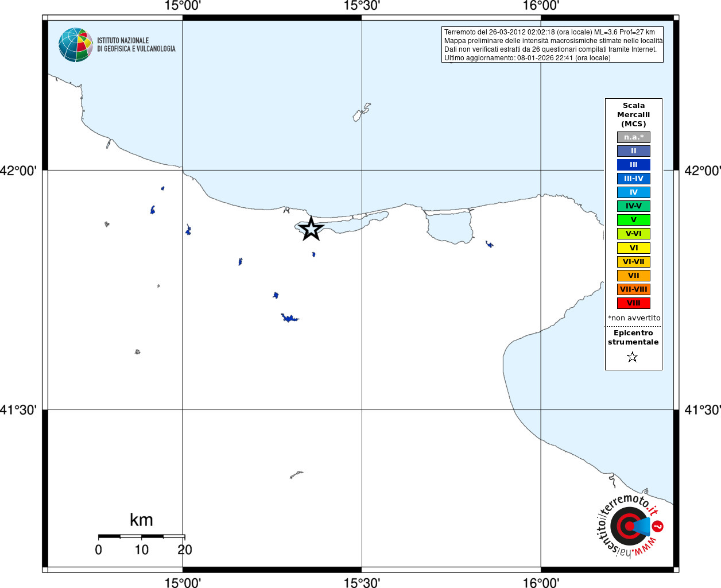Click 'Epicentro strumentale' legend label
The width and height of the screenshot is (721, 588).
click(634, 338)
